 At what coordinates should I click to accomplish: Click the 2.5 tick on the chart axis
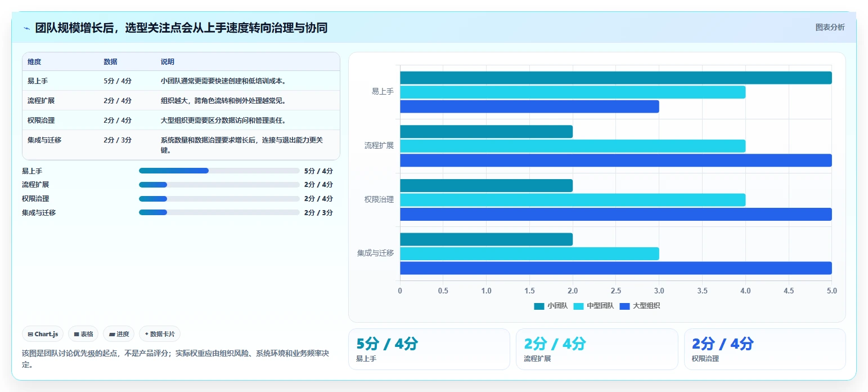(616, 291)
